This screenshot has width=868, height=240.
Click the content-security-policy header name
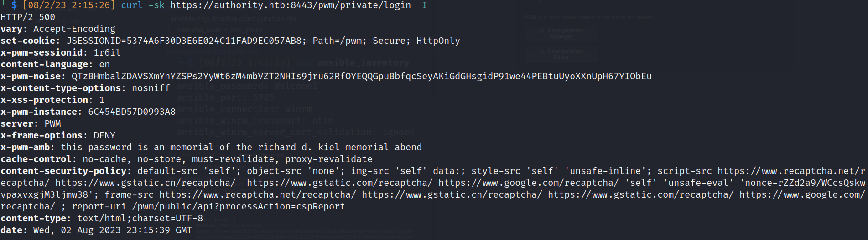point(63,171)
